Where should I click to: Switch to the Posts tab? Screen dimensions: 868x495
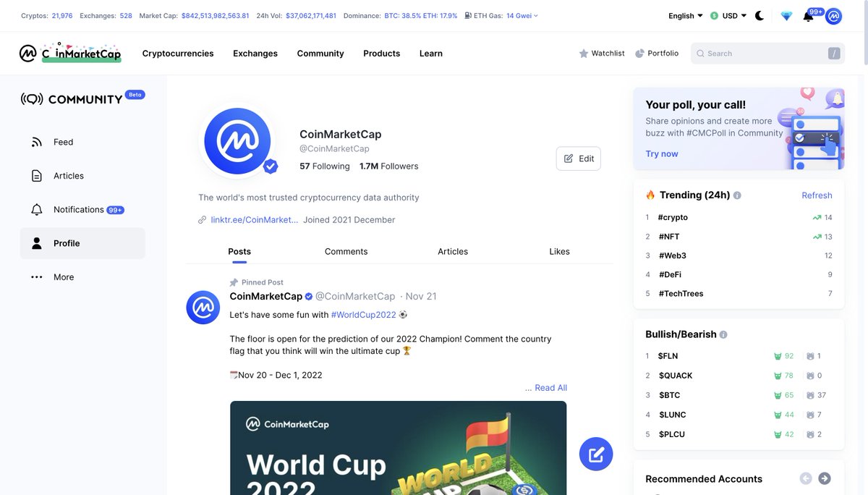[x=239, y=252]
